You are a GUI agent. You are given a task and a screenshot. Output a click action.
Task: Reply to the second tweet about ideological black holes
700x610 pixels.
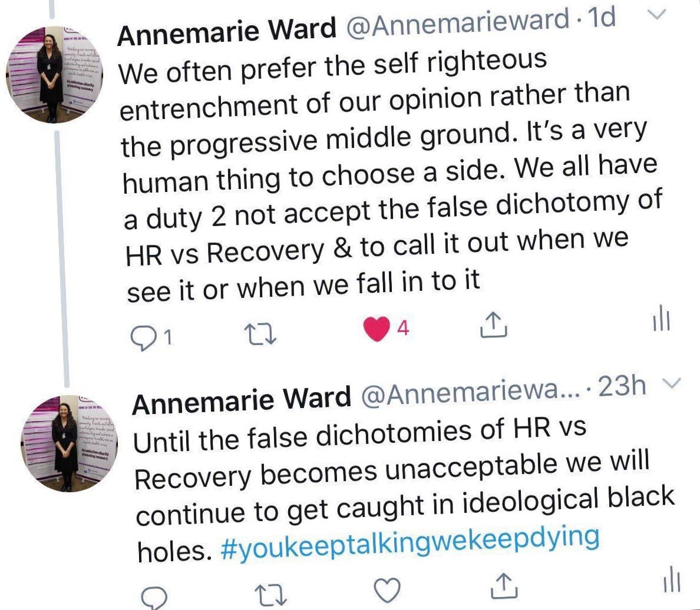(x=154, y=598)
